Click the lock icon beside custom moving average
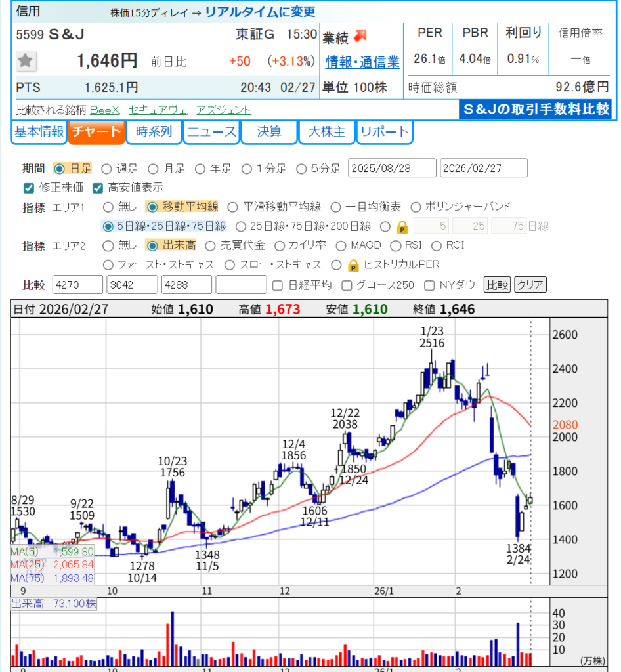Screen dimensions: 621x672 (x=403, y=227)
